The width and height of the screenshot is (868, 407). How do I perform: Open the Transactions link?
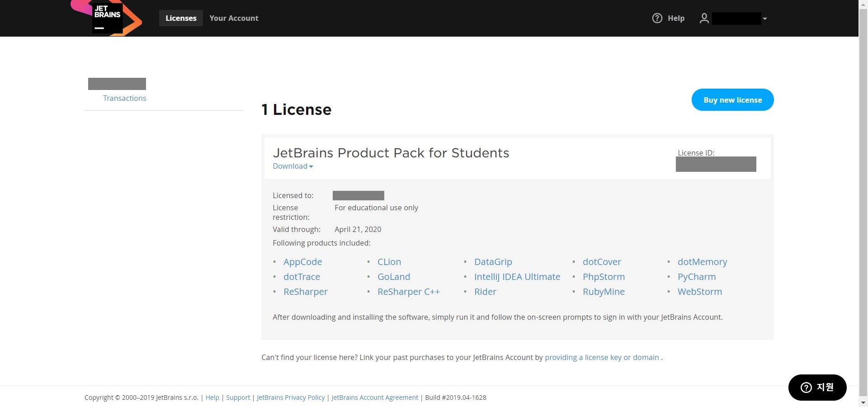124,98
